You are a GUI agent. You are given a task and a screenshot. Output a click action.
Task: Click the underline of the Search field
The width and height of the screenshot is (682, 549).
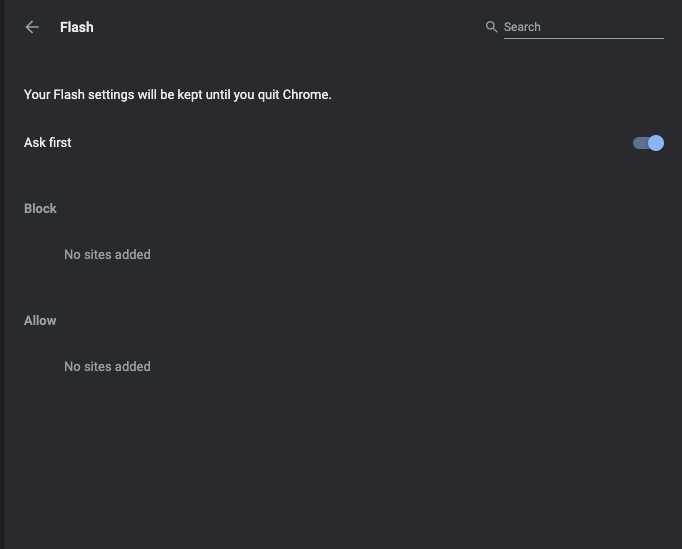[583, 38]
